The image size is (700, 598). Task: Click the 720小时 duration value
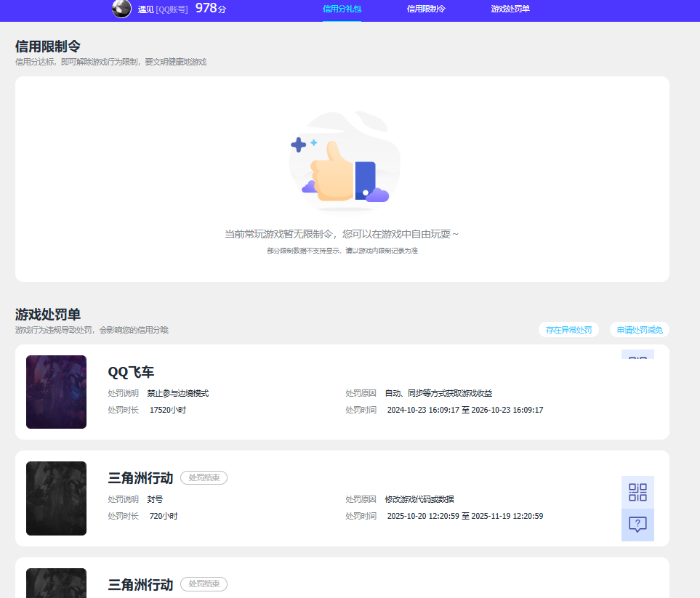pos(164,516)
